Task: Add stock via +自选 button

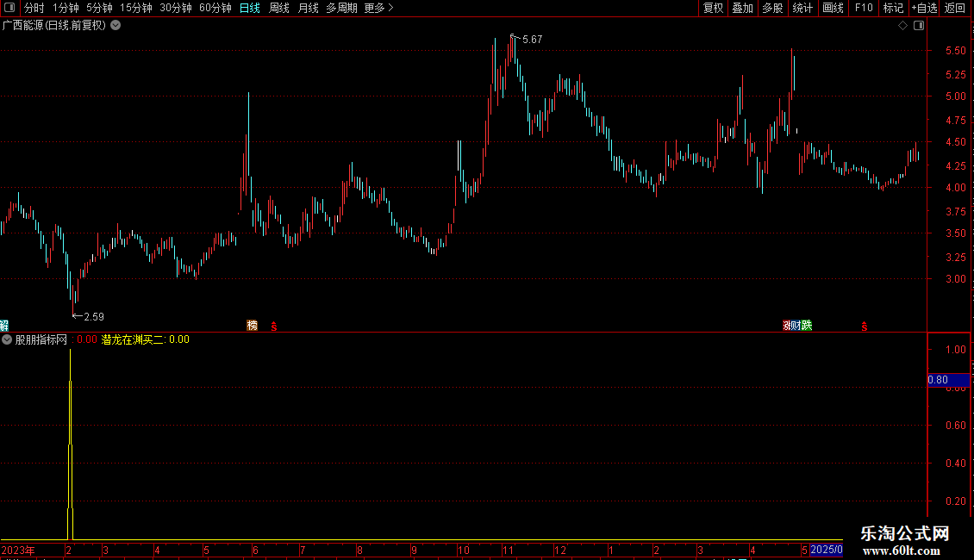Action: [x=924, y=8]
